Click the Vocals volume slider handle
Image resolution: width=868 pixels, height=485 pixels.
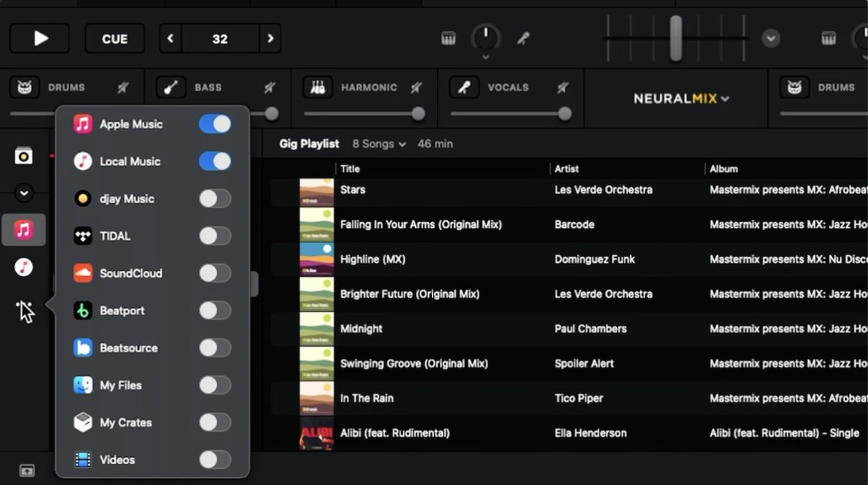tap(564, 114)
